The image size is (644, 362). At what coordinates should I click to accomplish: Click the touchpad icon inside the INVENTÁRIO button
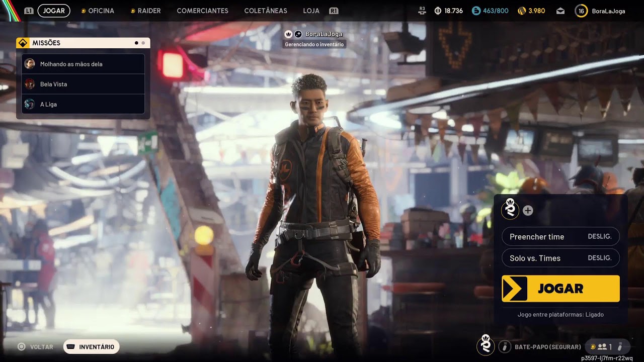coord(71,346)
